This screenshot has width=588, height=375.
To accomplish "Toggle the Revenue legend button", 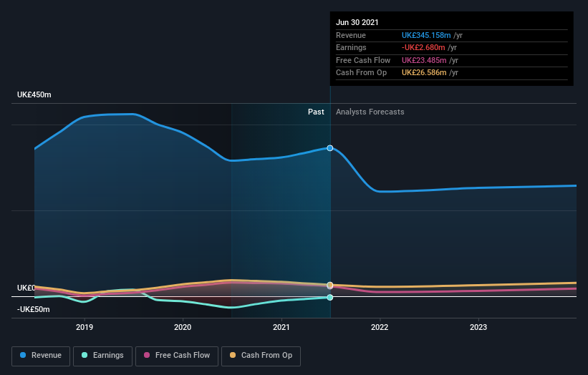I will 41,356.
